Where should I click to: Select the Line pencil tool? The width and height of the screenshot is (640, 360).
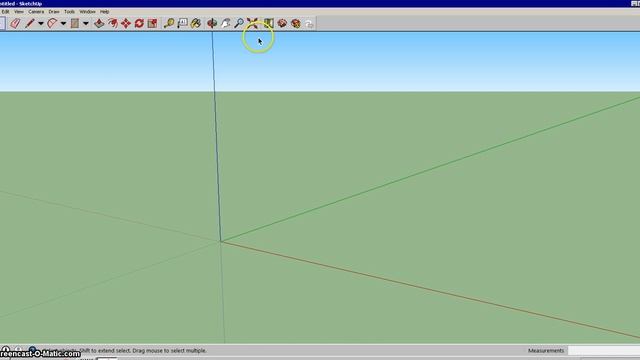point(29,23)
